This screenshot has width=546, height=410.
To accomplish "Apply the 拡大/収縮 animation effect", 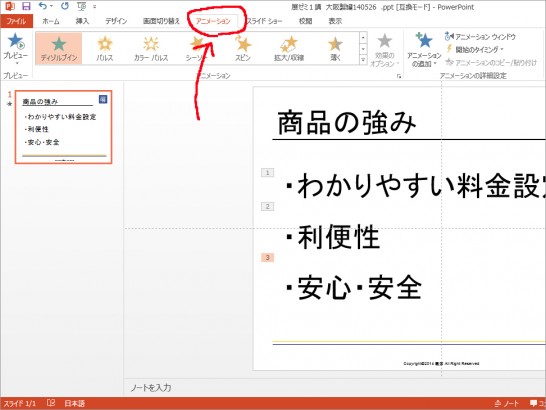I will click(x=289, y=48).
